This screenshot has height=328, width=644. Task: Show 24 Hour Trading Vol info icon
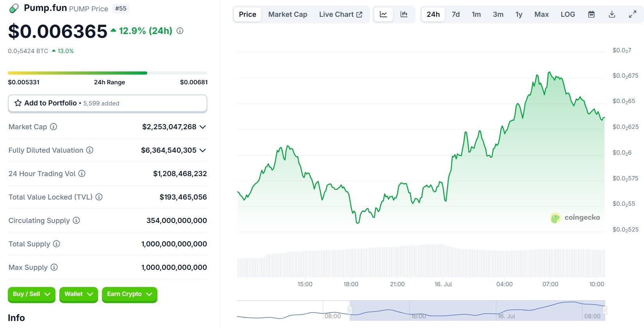[x=82, y=173]
